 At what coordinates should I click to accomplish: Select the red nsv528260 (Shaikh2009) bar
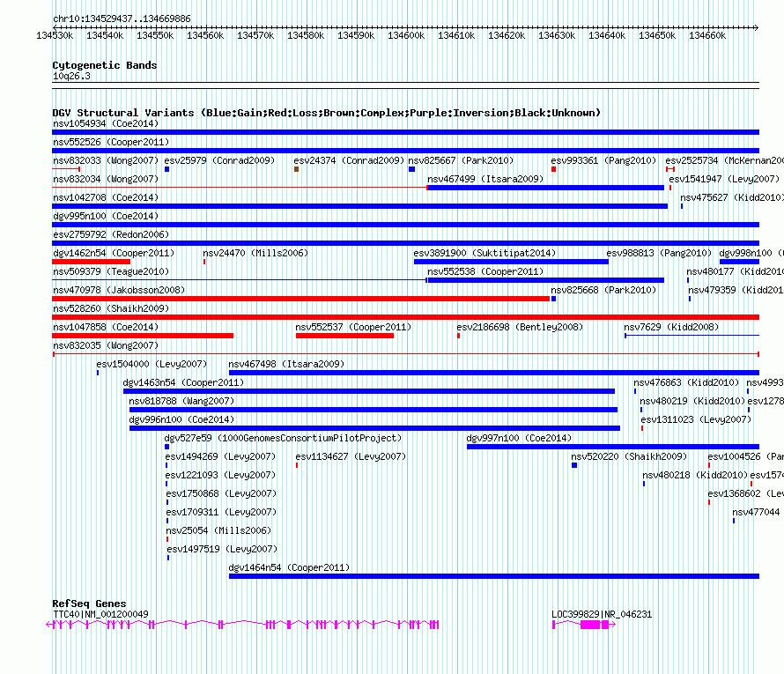[x=405, y=317]
